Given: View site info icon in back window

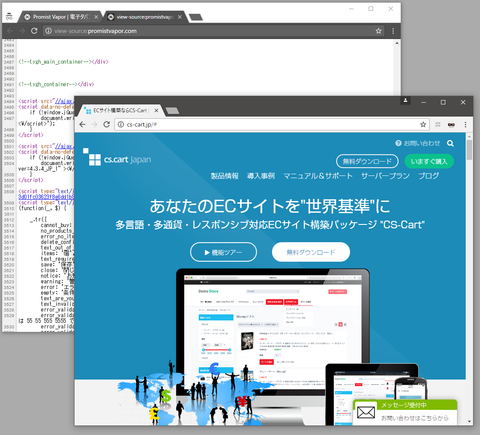Looking at the screenshot, I should [48, 31].
